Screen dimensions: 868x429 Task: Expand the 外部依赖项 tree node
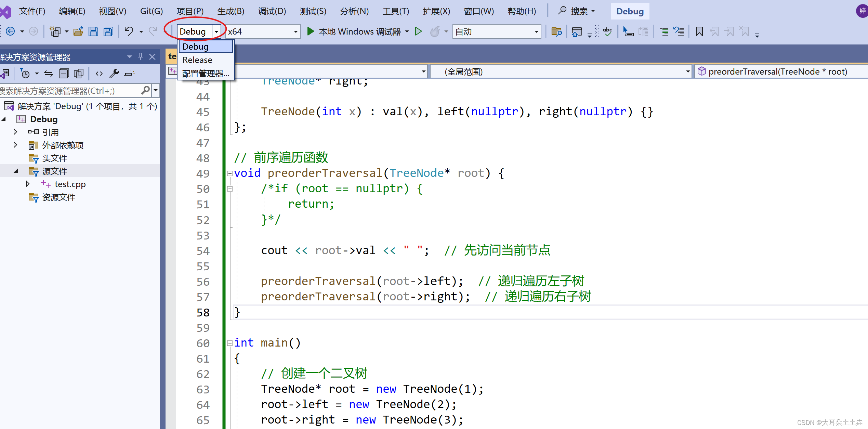(x=15, y=145)
